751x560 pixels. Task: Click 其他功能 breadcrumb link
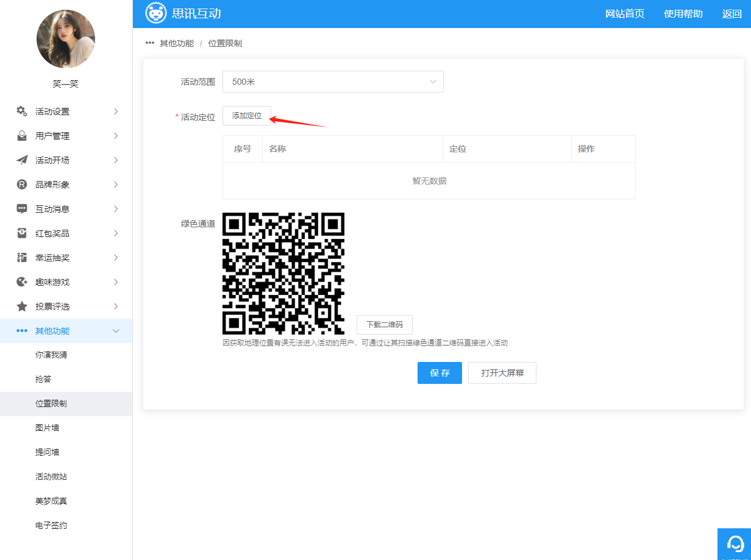pyautogui.click(x=177, y=43)
